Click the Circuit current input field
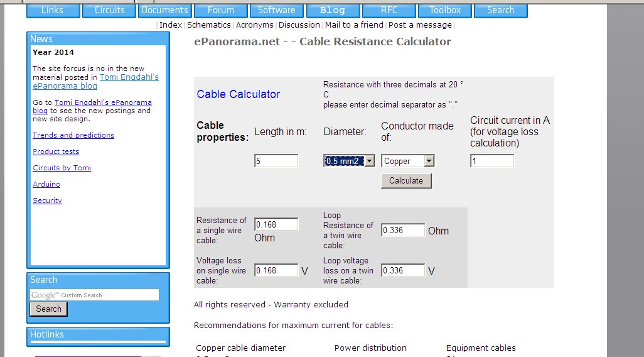This screenshot has width=644, height=357. (492, 162)
